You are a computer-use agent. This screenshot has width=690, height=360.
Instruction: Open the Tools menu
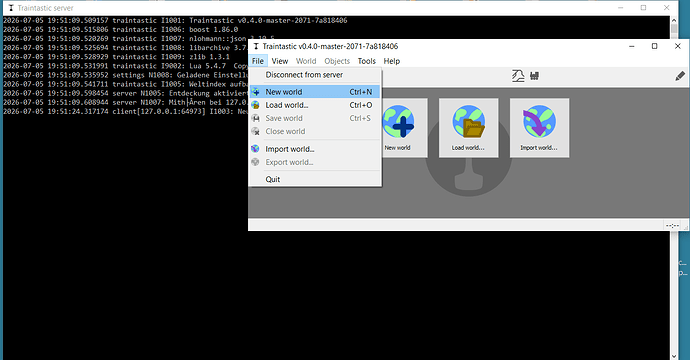[x=367, y=61]
